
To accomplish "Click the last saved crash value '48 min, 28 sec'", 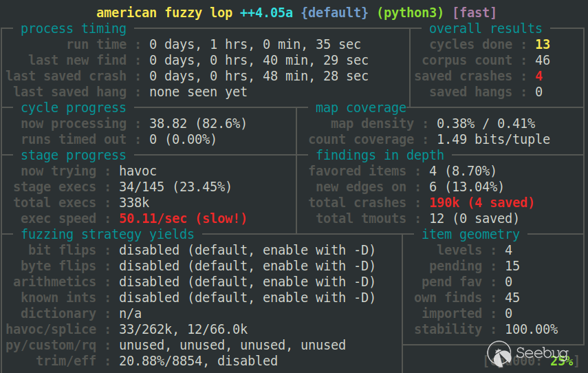I will click(316, 76).
